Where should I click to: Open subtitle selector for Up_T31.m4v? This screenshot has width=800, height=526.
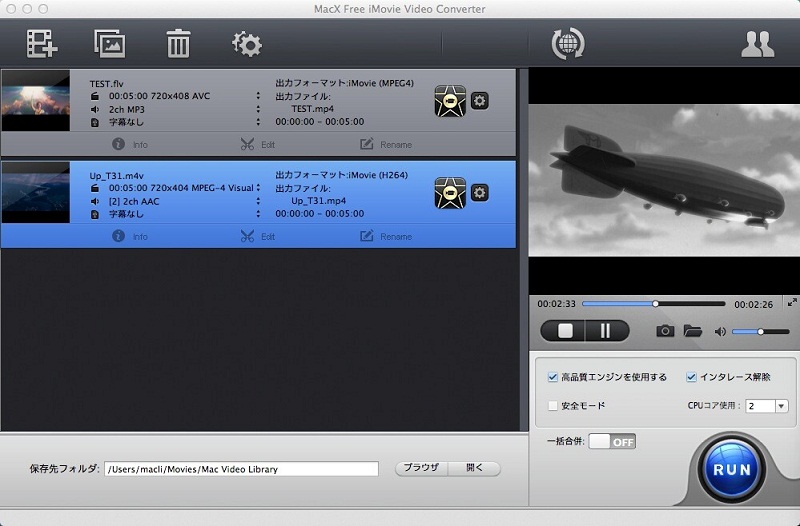(x=258, y=214)
